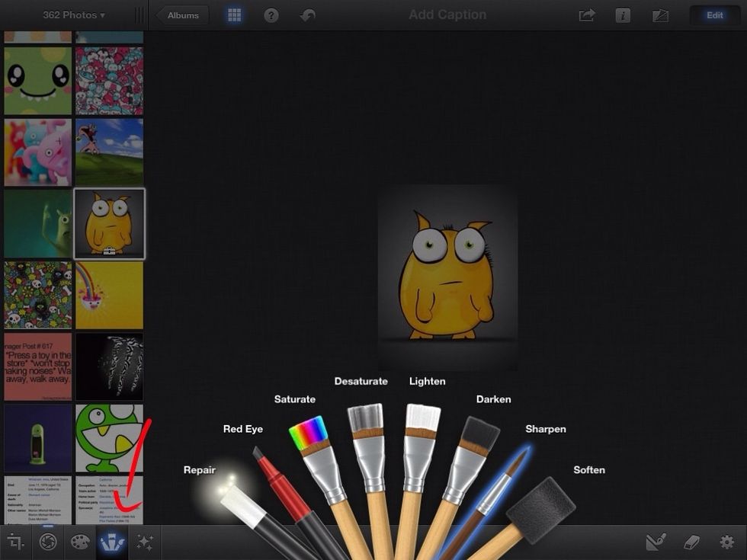The image size is (747, 560).
Task: Select the Eraser tool
Action: click(x=691, y=542)
